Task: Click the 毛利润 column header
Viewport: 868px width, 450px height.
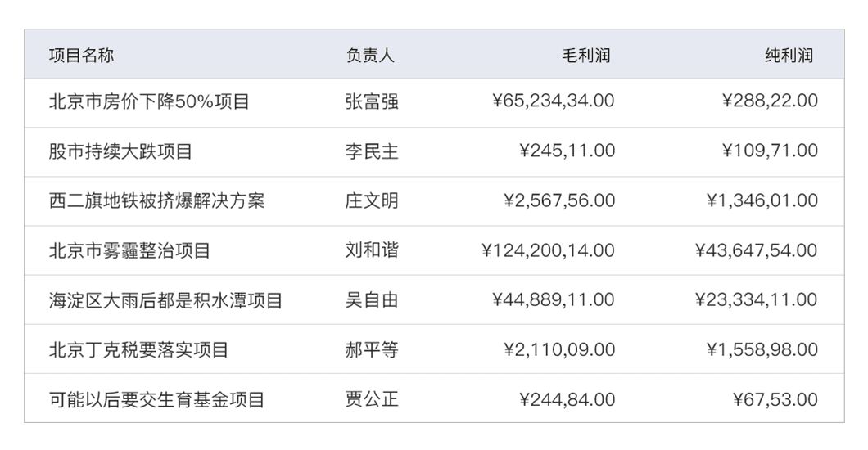Action: click(x=586, y=56)
